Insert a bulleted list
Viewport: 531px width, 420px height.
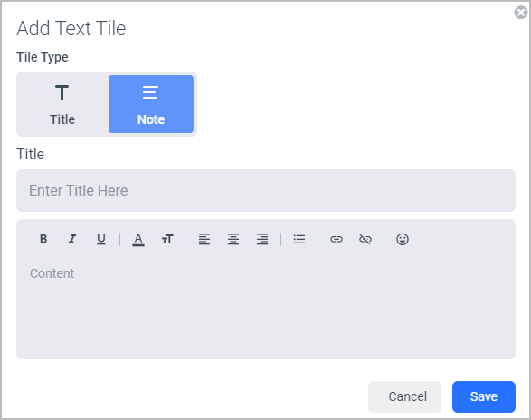[x=299, y=239]
